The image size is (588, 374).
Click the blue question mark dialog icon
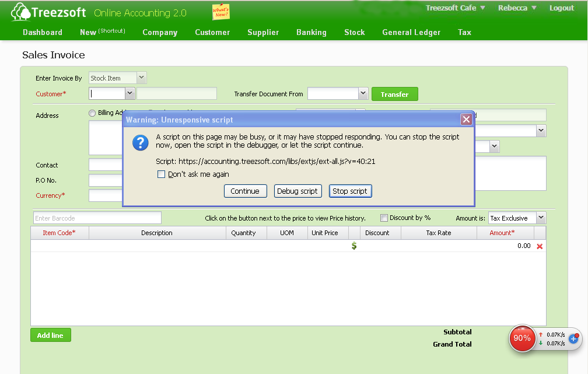141,143
